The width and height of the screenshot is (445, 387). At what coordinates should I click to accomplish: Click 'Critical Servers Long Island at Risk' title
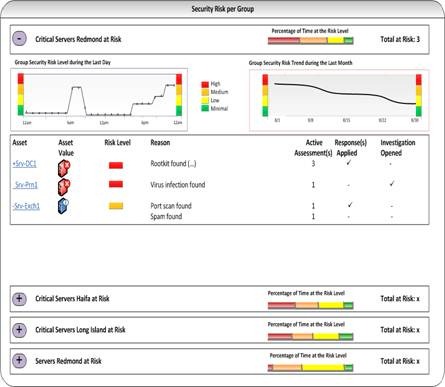[x=80, y=330]
